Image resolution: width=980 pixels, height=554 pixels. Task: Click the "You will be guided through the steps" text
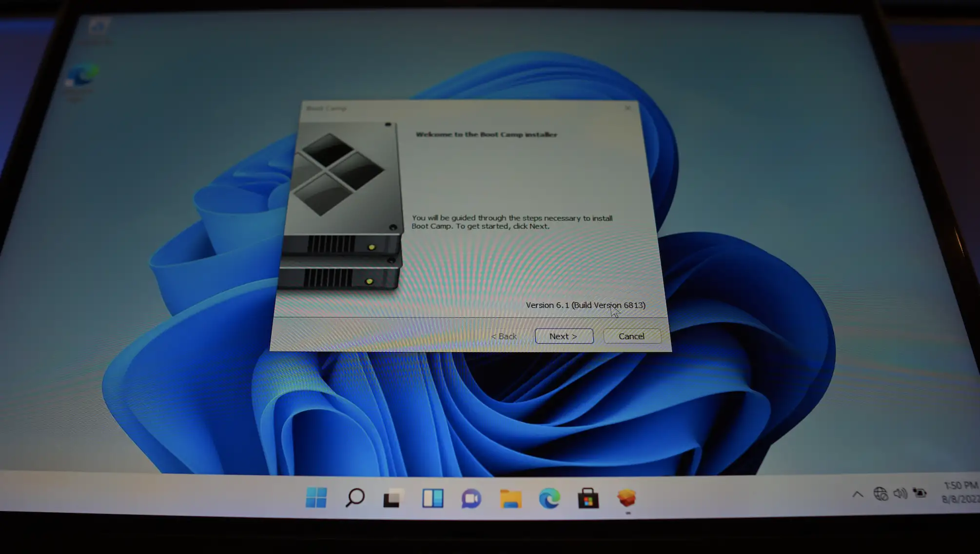(x=512, y=222)
